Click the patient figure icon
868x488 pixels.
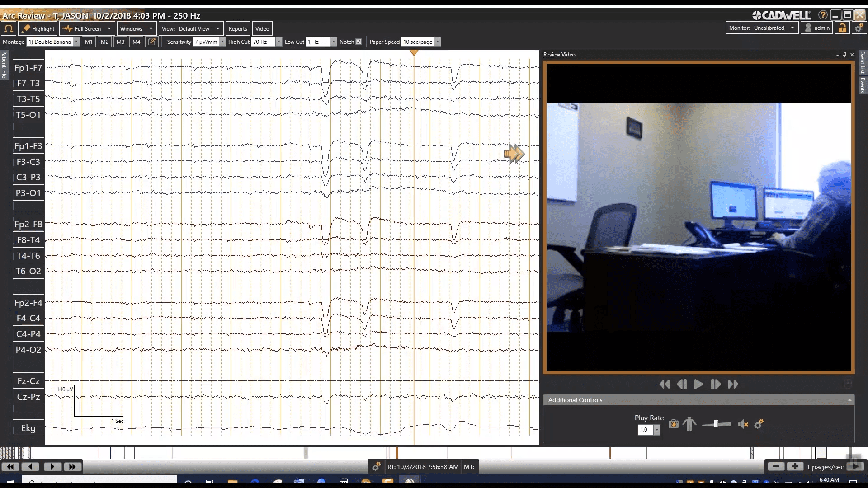689,424
